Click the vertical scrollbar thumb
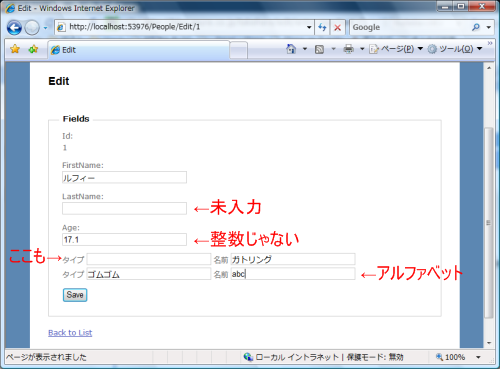This screenshot has width=500, height=369. pyautogui.click(x=489, y=223)
